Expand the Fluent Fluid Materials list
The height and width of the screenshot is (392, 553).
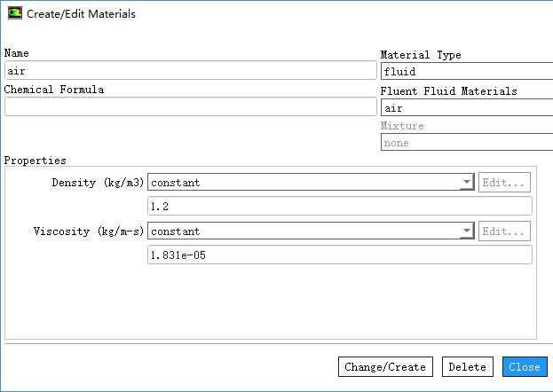click(x=466, y=108)
